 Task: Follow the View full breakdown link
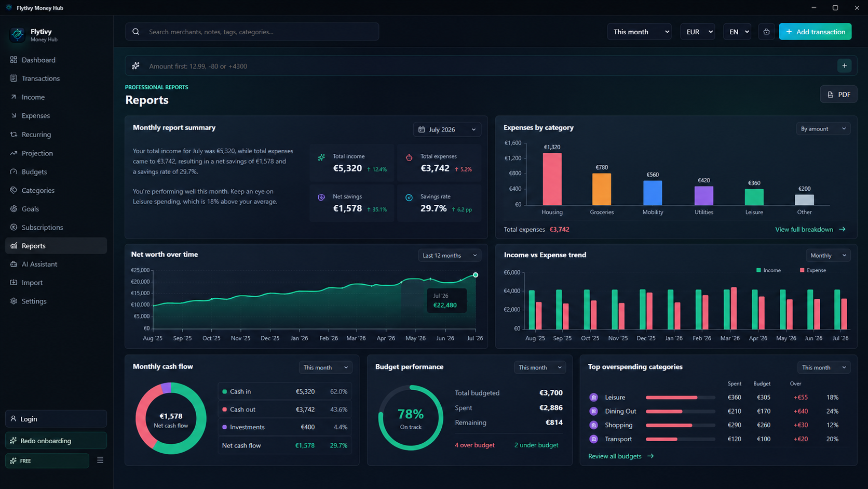[810, 229]
